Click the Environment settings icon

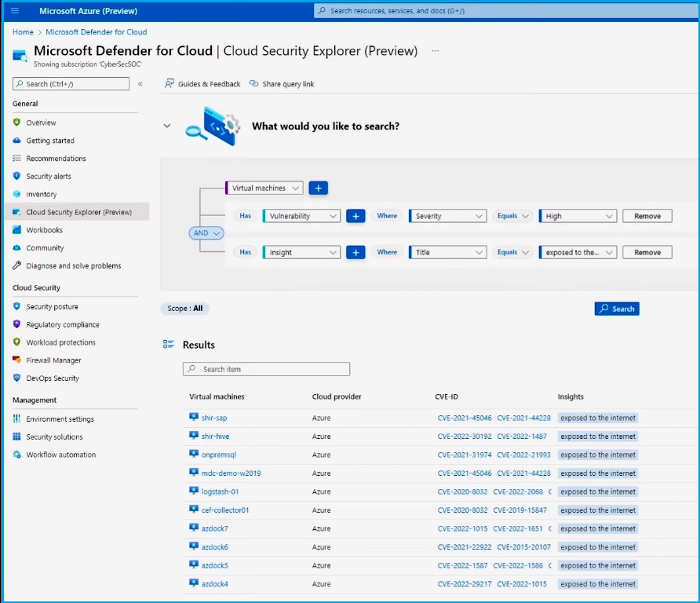point(17,418)
